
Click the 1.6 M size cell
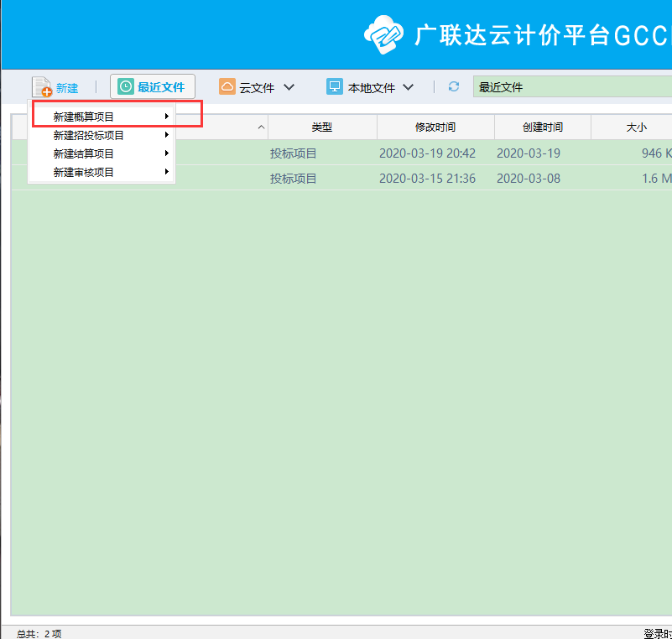657,179
